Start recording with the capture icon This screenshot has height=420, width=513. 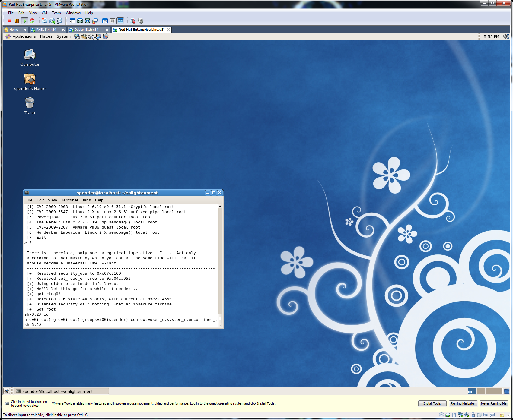tap(133, 21)
